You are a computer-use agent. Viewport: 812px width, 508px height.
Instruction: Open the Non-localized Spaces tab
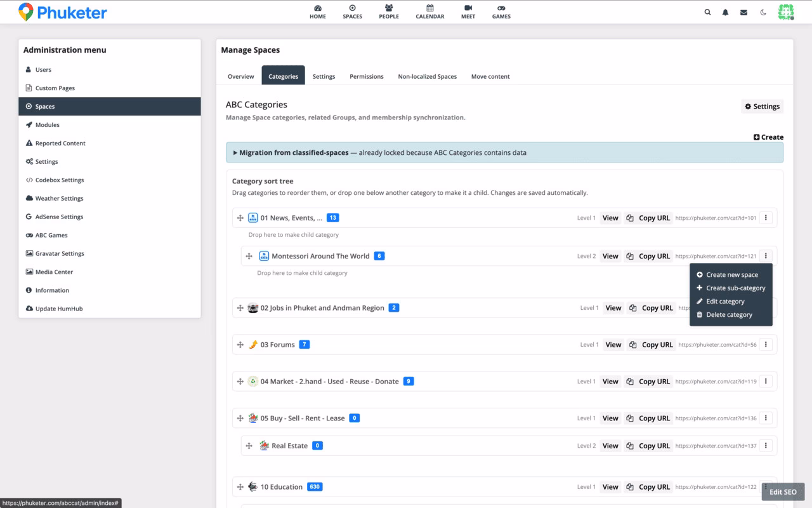(x=428, y=76)
